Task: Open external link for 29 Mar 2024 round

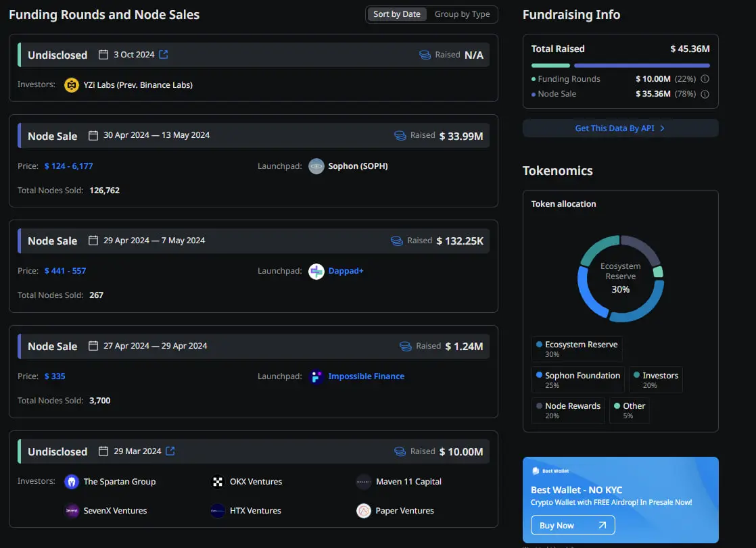Action: pos(170,451)
